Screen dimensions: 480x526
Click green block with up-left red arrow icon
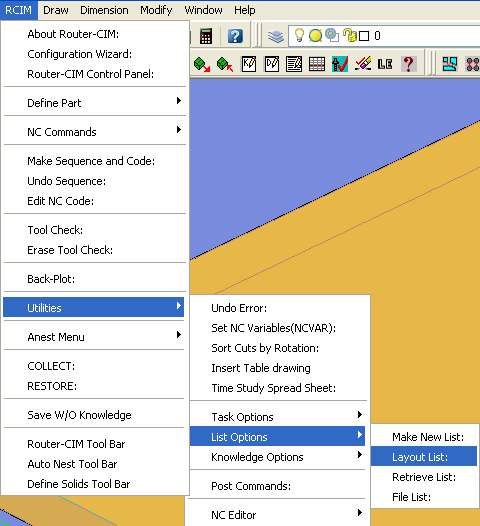pos(225,64)
